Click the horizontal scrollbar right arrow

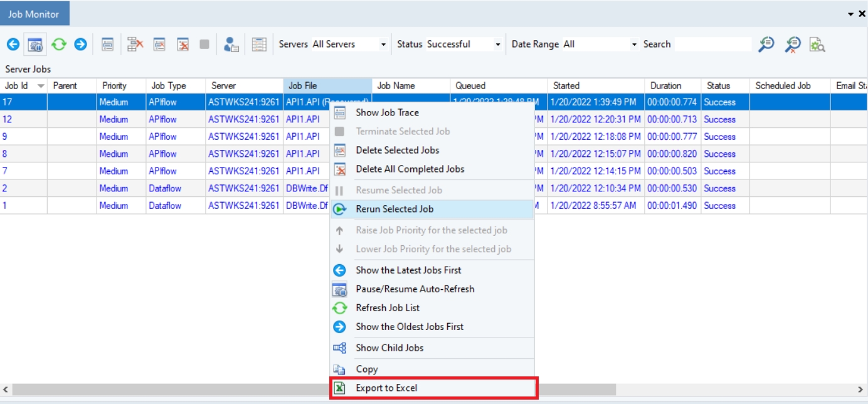coord(860,390)
